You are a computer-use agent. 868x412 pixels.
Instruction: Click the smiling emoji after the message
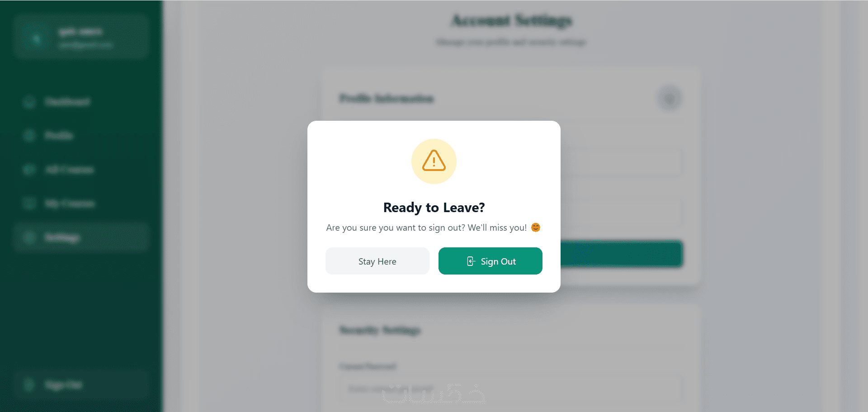[536, 227]
